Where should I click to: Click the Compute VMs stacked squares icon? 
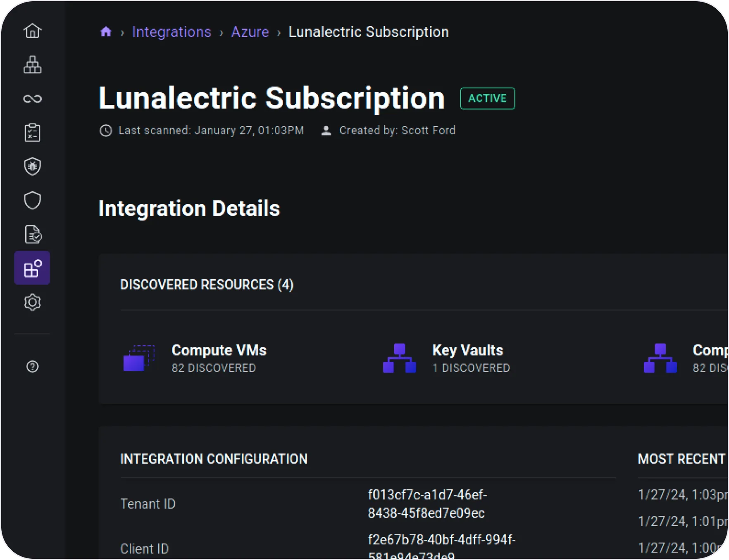(x=139, y=358)
